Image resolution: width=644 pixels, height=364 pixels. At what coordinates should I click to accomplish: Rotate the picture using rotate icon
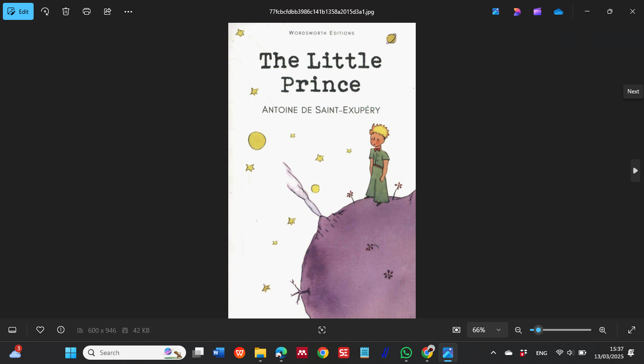pyautogui.click(x=45, y=11)
